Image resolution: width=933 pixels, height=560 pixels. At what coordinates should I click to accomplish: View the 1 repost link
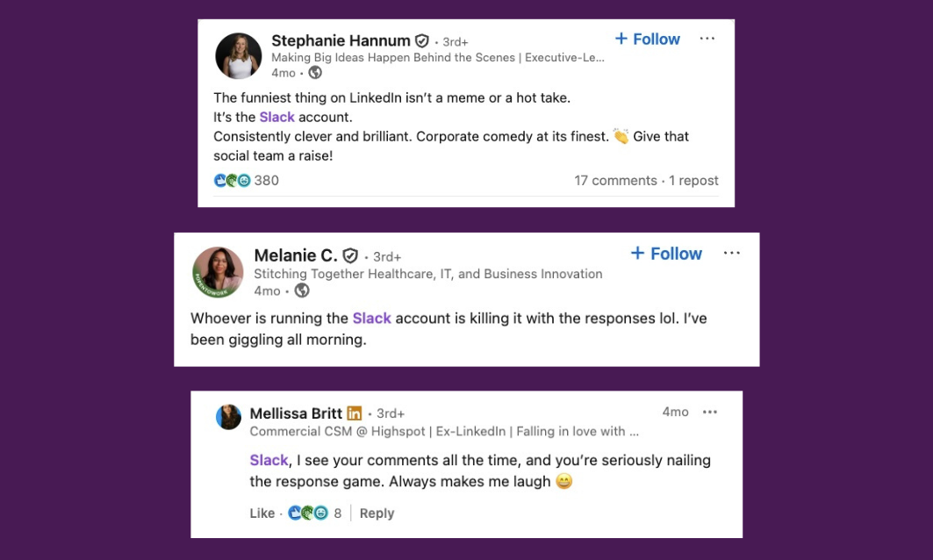[x=693, y=181]
